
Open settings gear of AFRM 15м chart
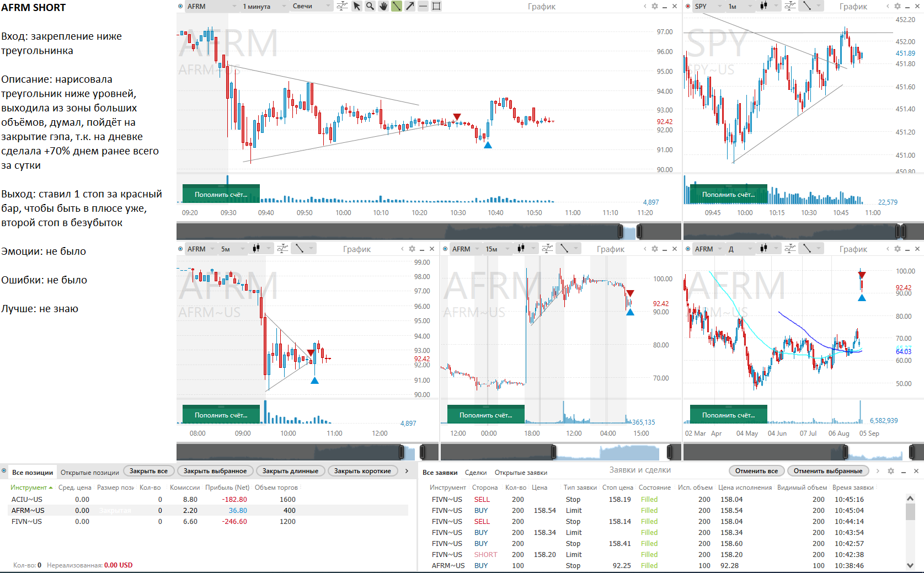[655, 249]
